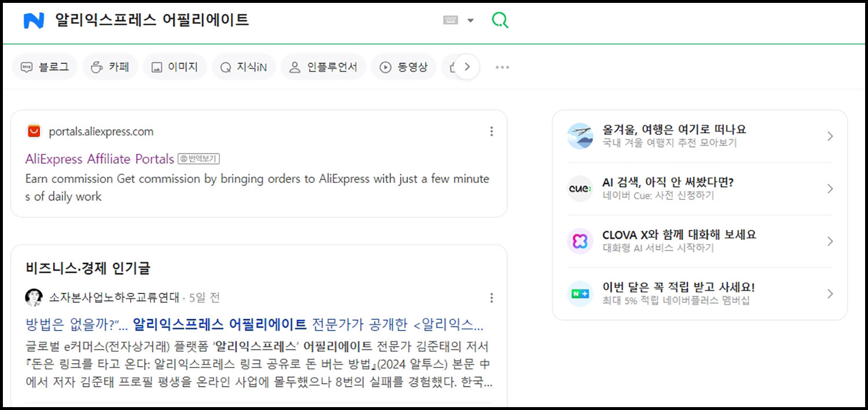Open portals.aliexpress.com site link
Image resolution: width=868 pixels, height=410 pixels.
101,131
